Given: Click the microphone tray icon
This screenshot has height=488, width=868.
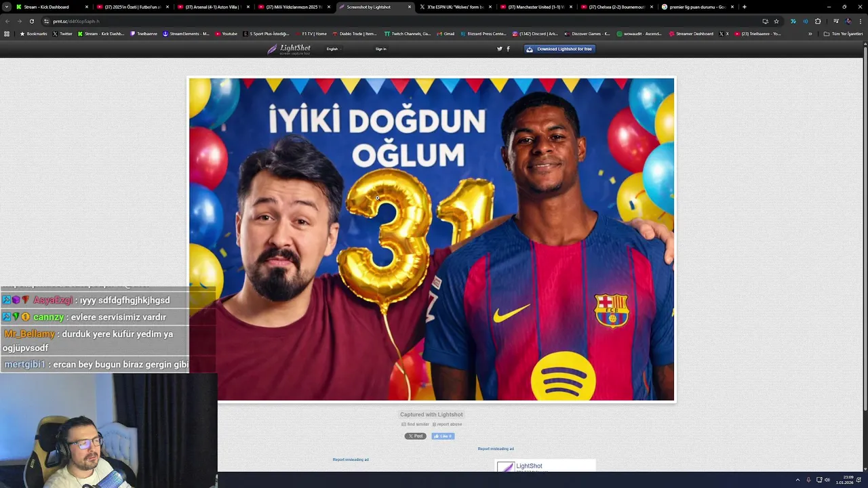Looking at the screenshot, I should tap(808, 480).
